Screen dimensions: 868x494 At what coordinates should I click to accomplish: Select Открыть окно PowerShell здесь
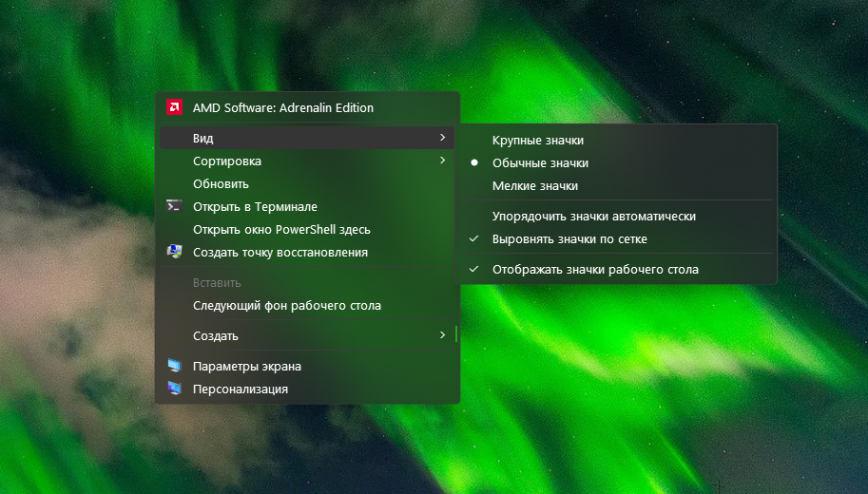coord(307,229)
